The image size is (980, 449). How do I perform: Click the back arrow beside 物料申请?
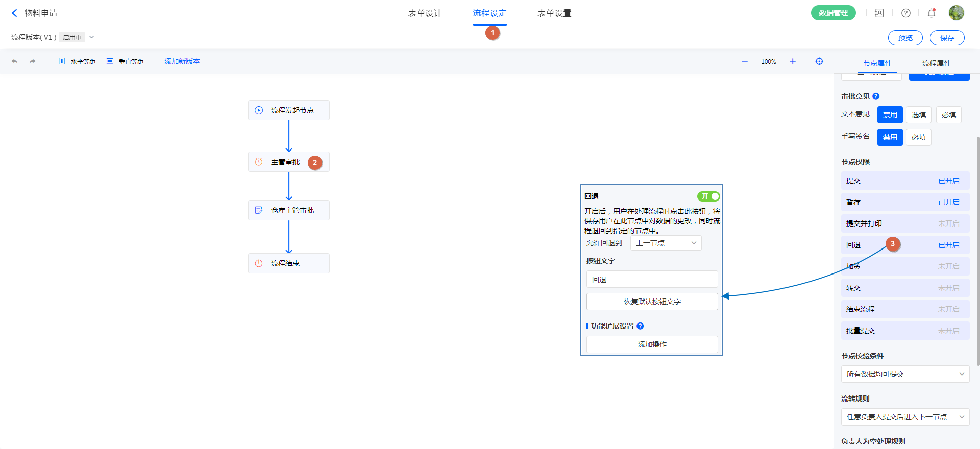pyautogui.click(x=14, y=13)
